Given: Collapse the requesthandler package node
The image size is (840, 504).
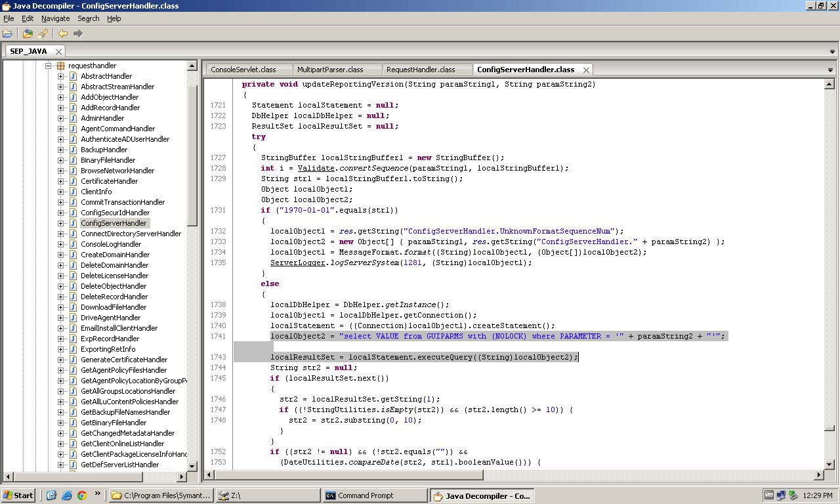Looking at the screenshot, I should 48,66.
